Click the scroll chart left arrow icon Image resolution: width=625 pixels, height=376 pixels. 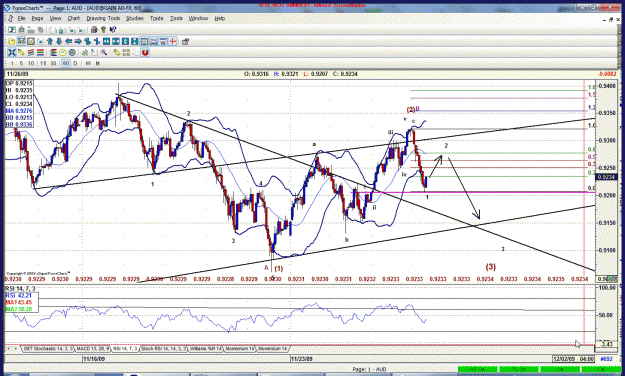(x=69, y=41)
